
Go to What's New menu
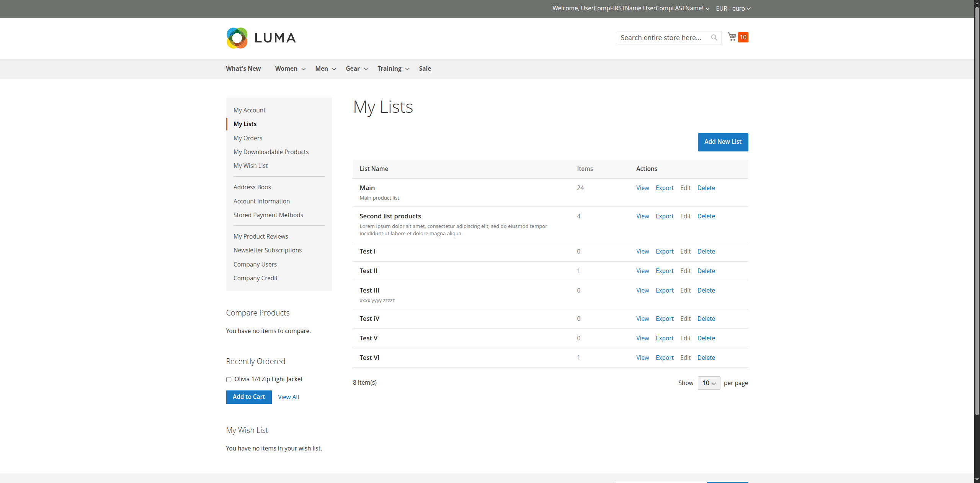point(243,68)
